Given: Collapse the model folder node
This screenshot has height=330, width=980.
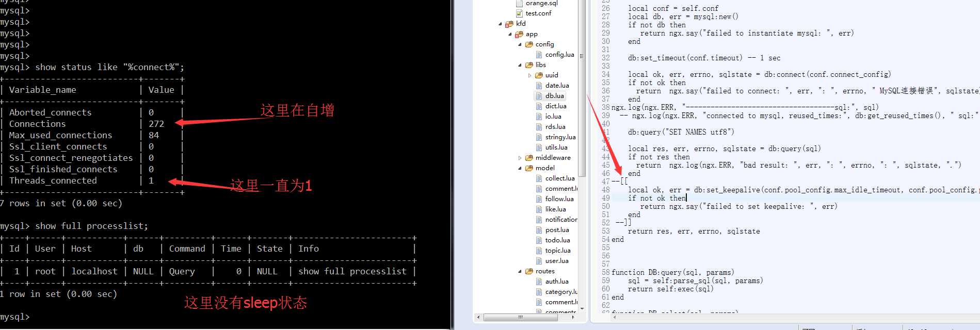Looking at the screenshot, I should pyautogui.click(x=520, y=168).
